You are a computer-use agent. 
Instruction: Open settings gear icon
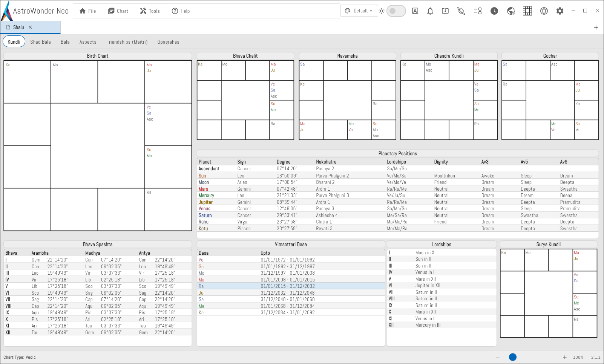click(x=560, y=11)
